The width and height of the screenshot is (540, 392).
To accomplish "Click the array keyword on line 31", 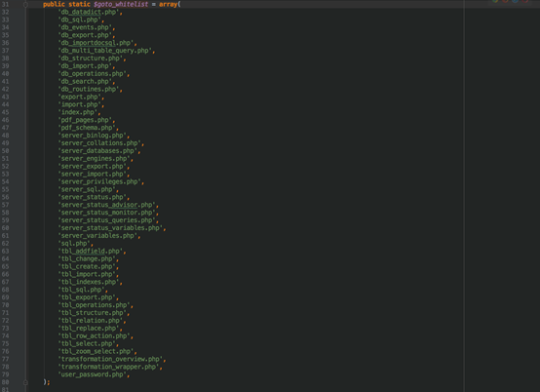I will 168,4.
